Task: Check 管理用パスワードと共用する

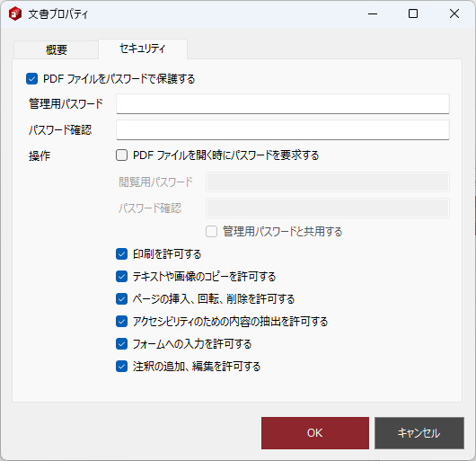Action: click(x=212, y=232)
